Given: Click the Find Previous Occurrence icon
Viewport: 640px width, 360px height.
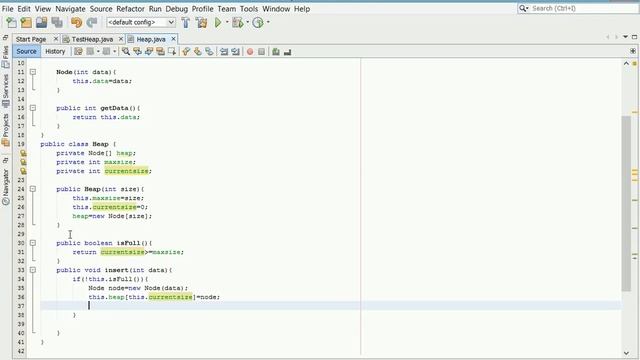Looking at the screenshot, I should coord(137,51).
